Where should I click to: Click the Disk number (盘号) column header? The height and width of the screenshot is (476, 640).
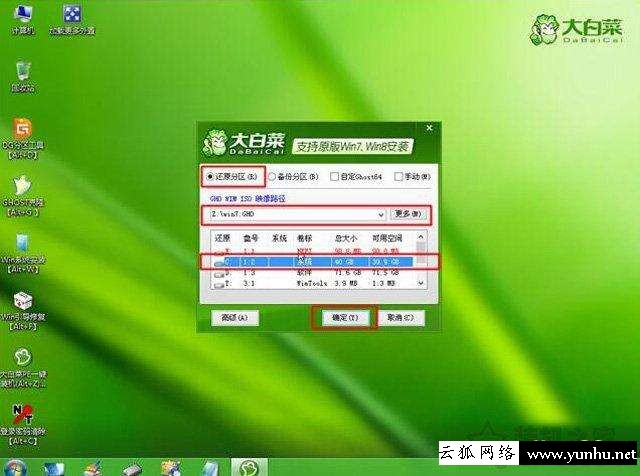251,238
